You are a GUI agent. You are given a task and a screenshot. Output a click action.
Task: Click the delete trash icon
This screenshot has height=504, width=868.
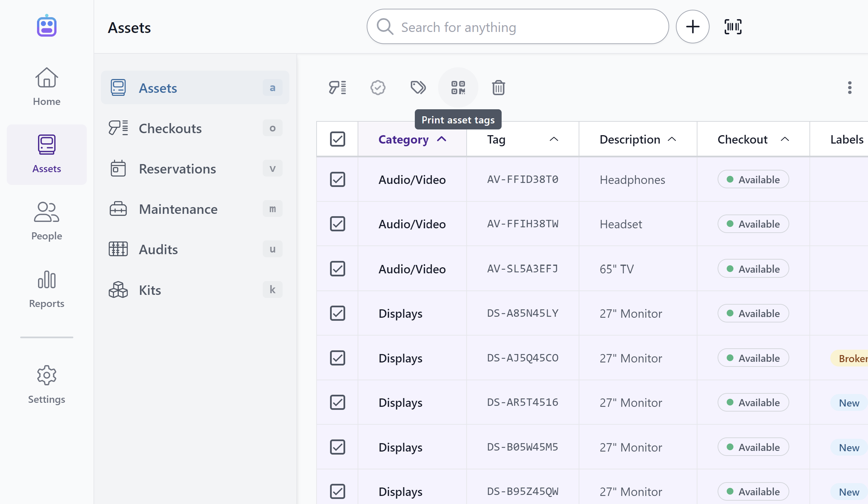[x=498, y=87]
